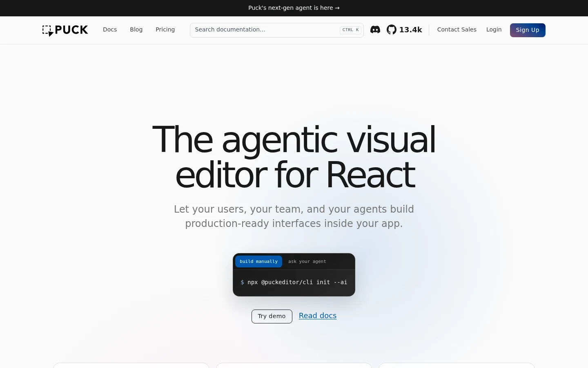The height and width of the screenshot is (368, 588).
Task: Select the build manually tab
Action: (258, 261)
